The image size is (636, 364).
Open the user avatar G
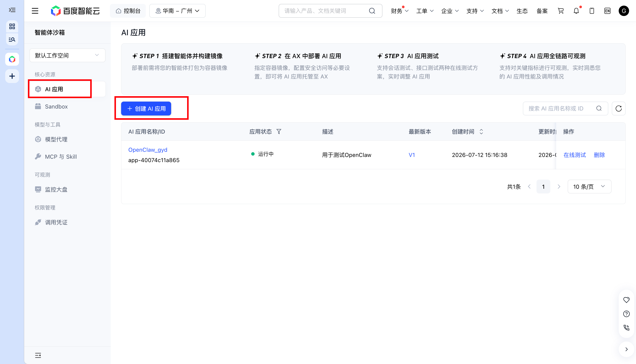click(624, 11)
